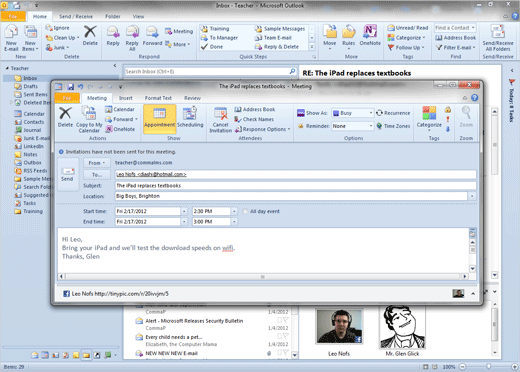Click the To Manager quick step
520x372 pixels.
[220, 38]
